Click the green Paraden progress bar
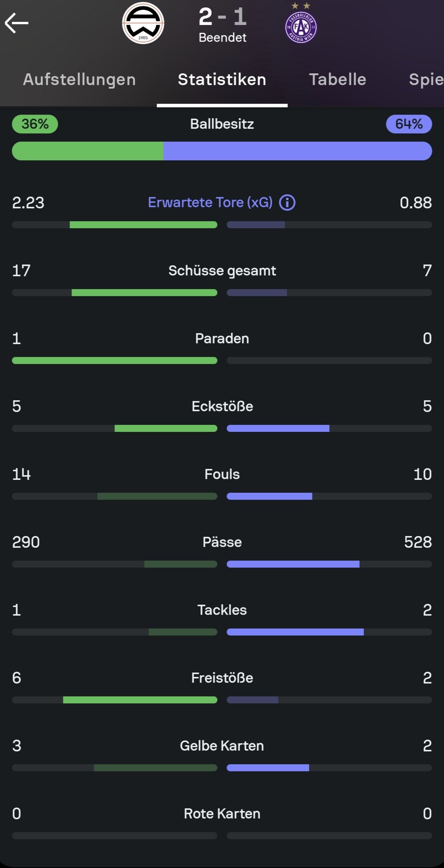The height and width of the screenshot is (868, 444). [114, 360]
